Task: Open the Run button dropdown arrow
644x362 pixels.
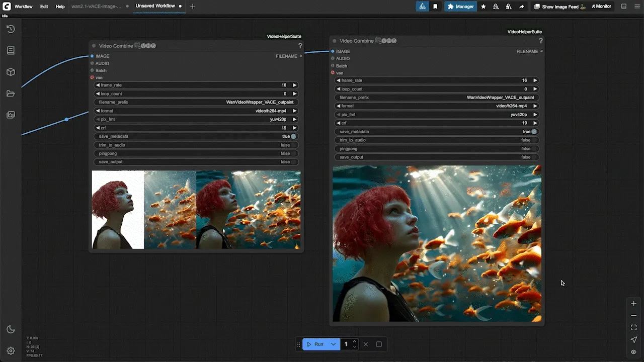Action: (x=333, y=344)
